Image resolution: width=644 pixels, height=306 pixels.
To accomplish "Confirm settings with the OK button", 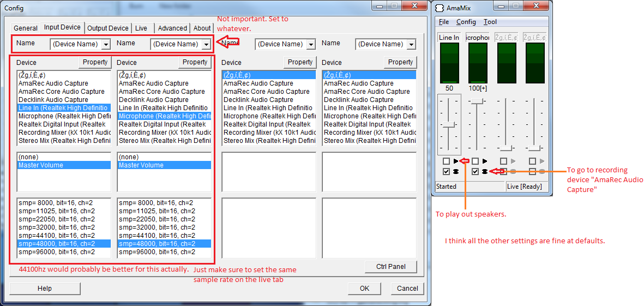I will (x=364, y=289).
